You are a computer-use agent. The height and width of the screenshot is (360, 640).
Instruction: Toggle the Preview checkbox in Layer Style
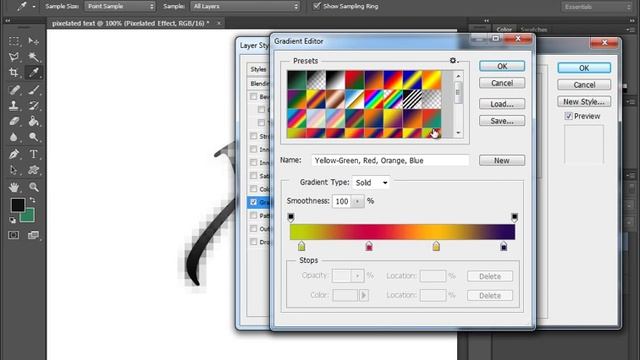569,116
